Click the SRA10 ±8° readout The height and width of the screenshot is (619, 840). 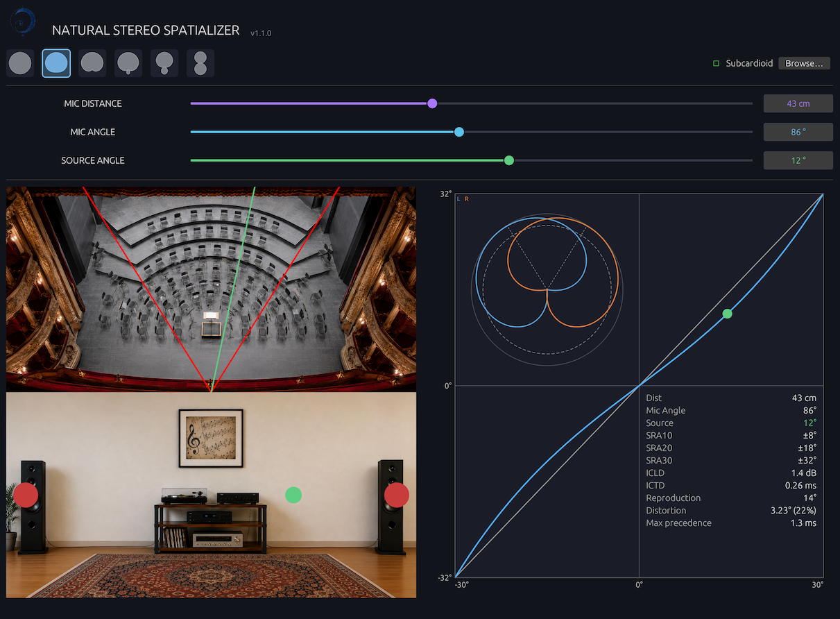731,436
